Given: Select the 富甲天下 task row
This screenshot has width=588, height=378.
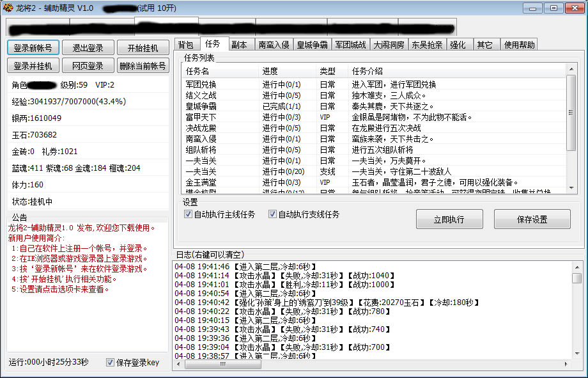Looking at the screenshot, I should (x=374, y=117).
